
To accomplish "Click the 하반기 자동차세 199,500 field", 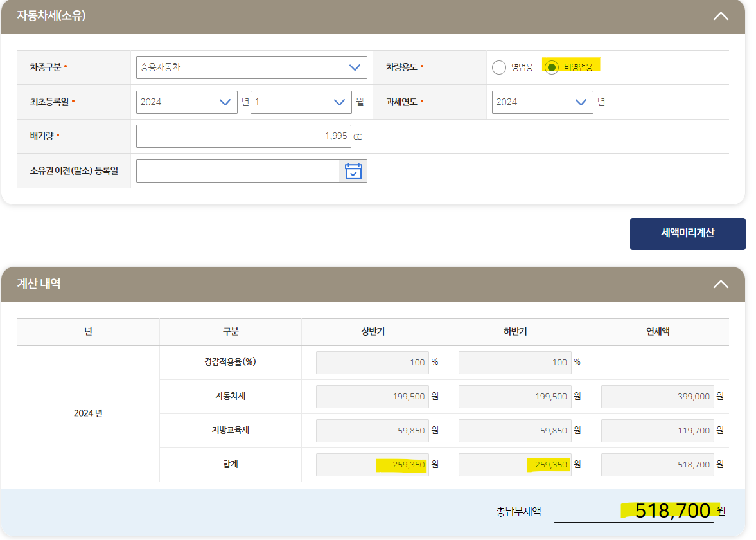I will 515,397.
